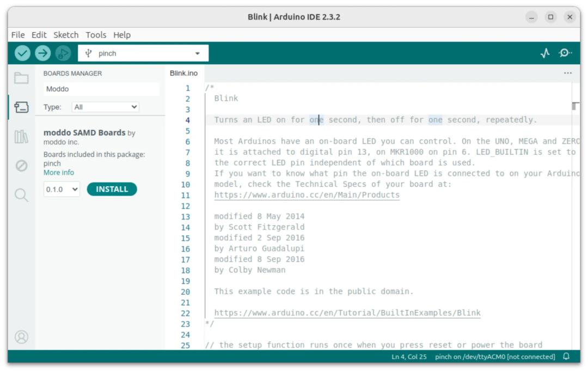The height and width of the screenshot is (372, 588).
Task: Open the pinch board selector dropdown
Action: [x=143, y=53]
